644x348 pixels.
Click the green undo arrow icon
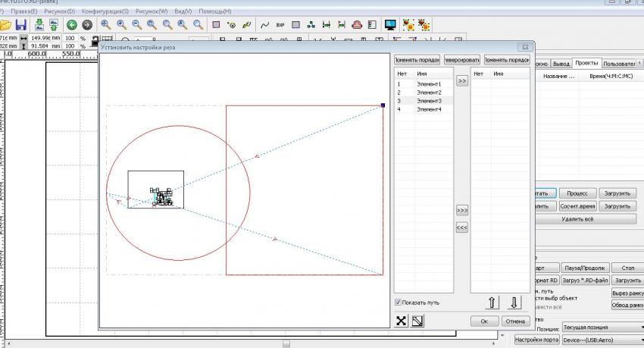(x=72, y=25)
